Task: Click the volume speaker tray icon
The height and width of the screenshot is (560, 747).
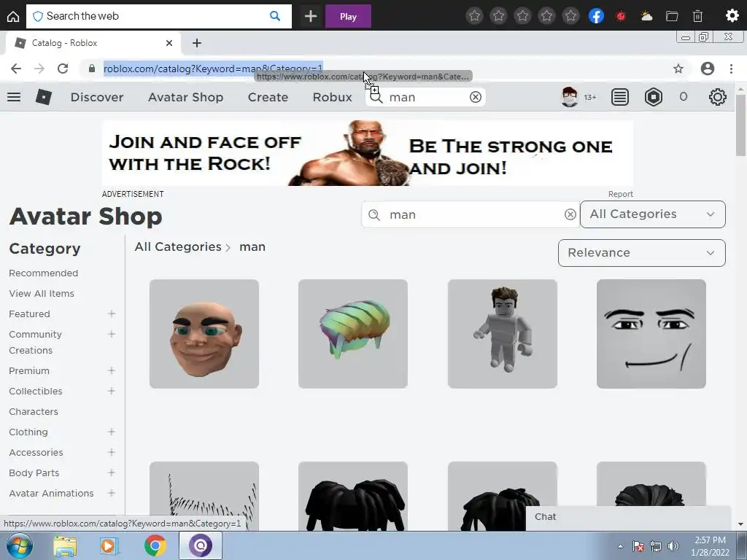Action: tap(673, 546)
